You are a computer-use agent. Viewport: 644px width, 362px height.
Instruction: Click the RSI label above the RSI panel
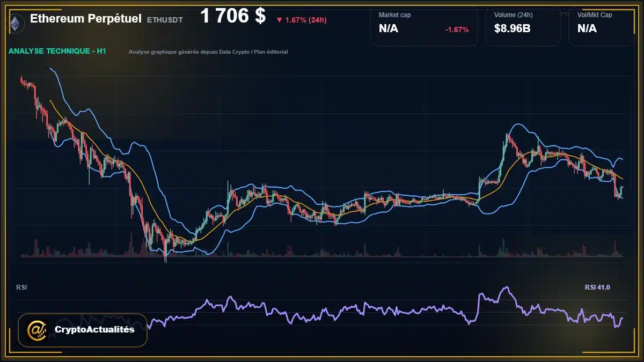coord(21,287)
